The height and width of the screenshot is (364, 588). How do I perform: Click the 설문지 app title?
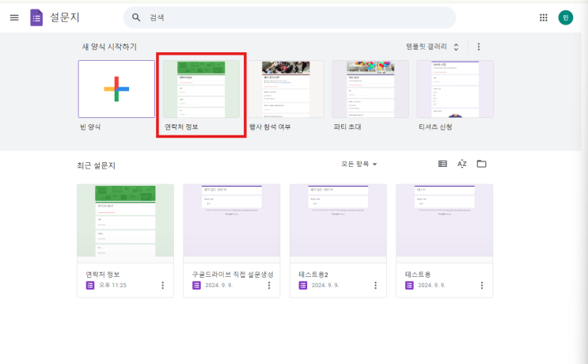65,17
